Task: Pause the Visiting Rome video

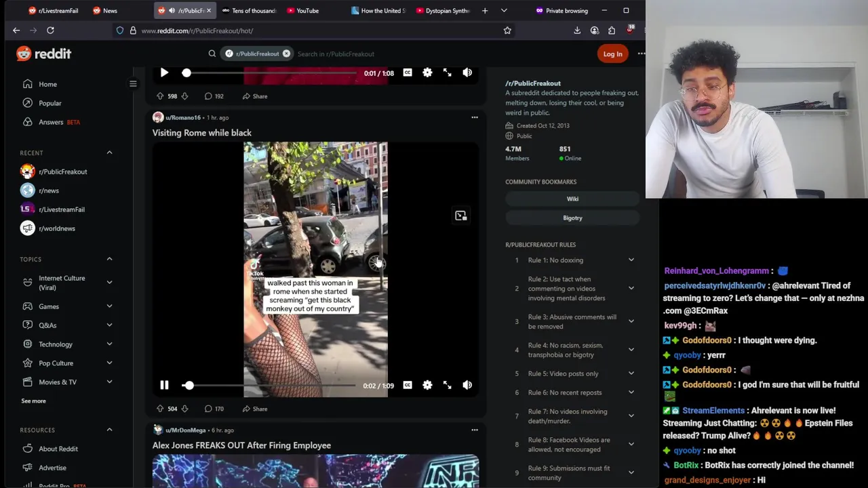Action: 164,385
